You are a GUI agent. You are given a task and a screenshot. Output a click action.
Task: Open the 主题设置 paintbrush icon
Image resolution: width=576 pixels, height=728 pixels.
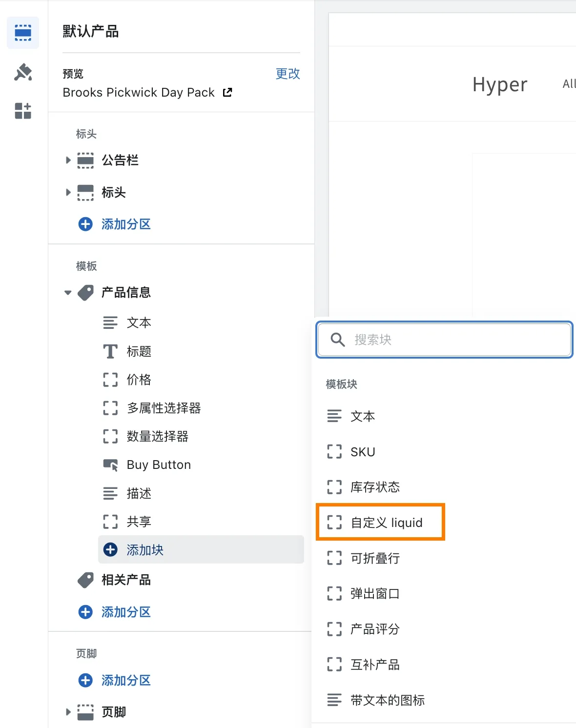[x=22, y=72]
